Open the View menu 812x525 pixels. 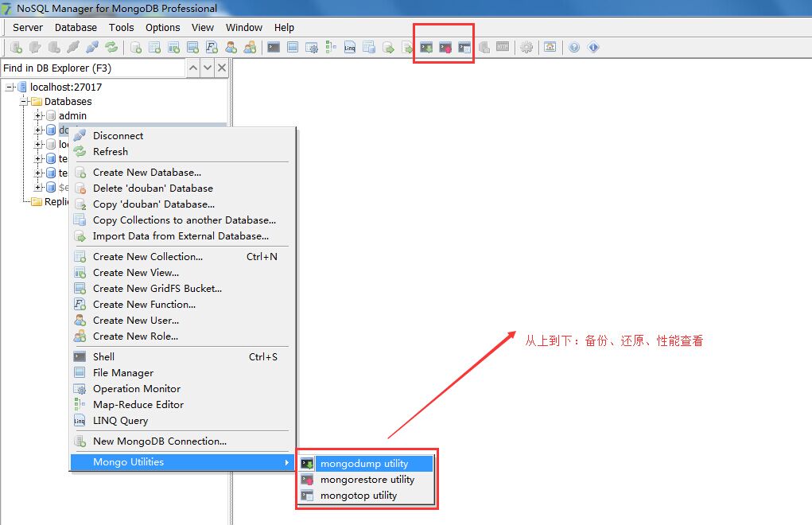tap(203, 27)
